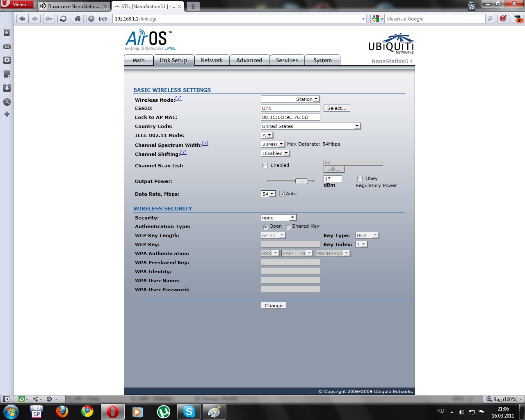Open the Windows Start menu
Viewport: 525px width, 420px height.
tap(10, 411)
